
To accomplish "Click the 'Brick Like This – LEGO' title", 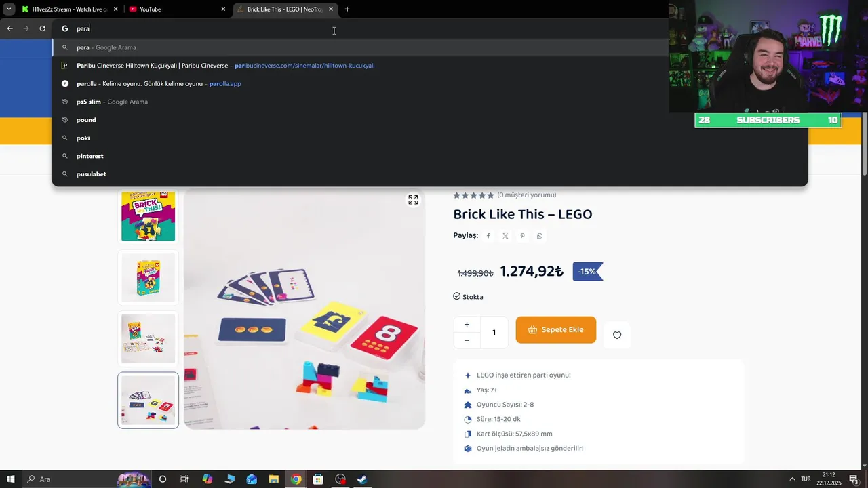I will tap(523, 215).
